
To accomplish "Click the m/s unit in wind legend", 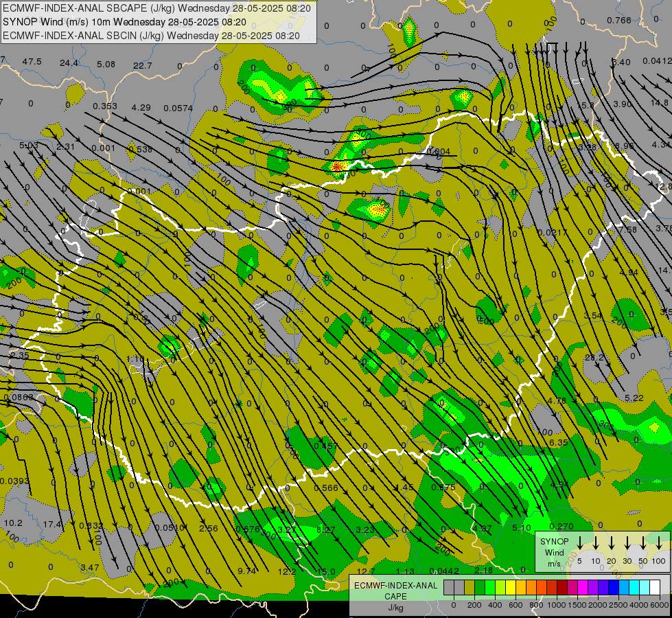I will pos(554,564).
